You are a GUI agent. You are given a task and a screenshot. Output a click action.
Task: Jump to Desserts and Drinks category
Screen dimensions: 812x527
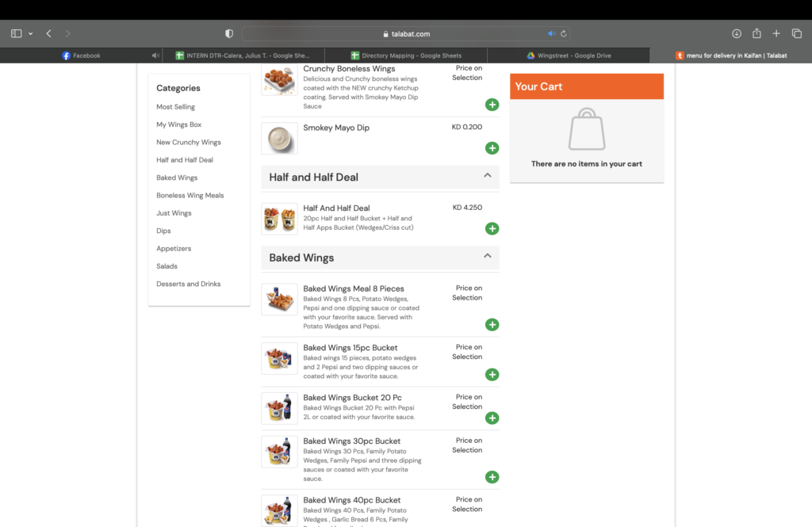(x=188, y=284)
